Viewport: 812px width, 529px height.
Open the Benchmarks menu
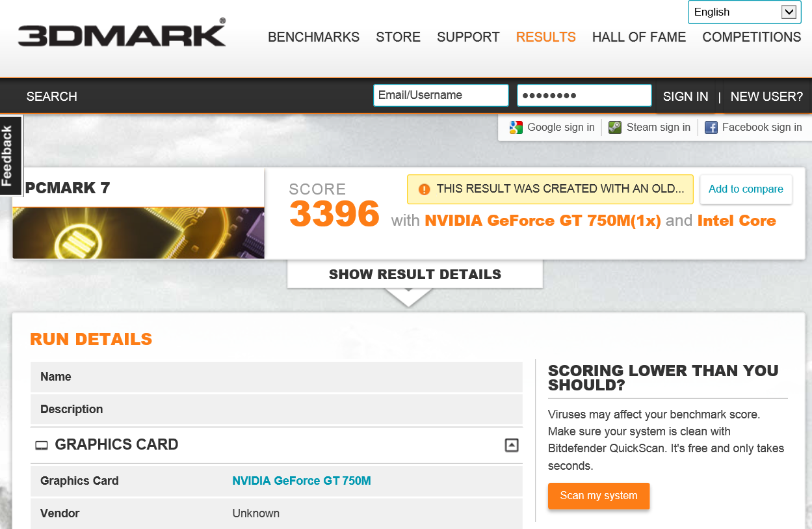(313, 37)
